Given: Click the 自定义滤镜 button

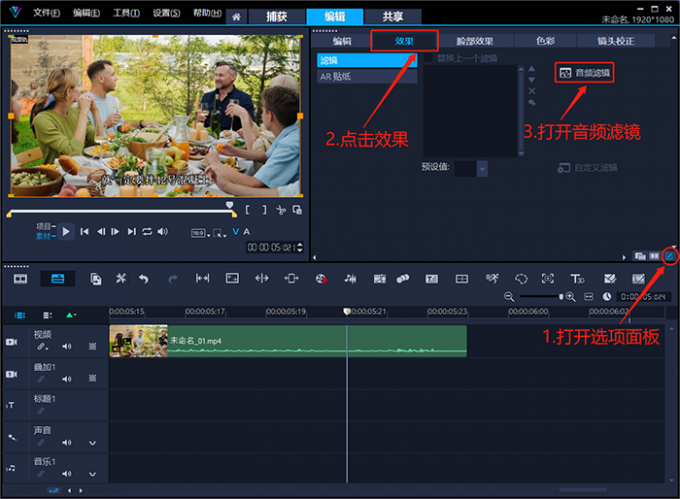Looking at the screenshot, I should (x=587, y=167).
